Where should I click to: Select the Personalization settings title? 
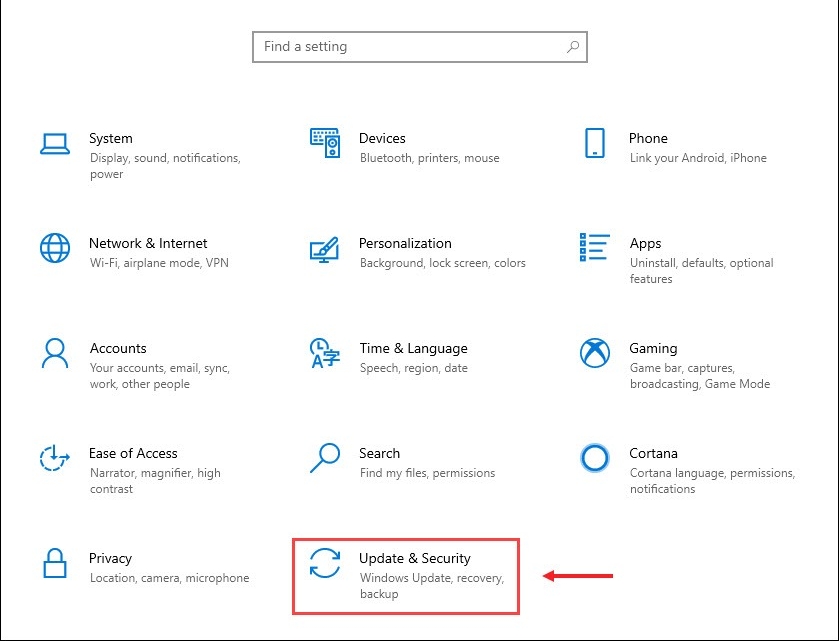click(x=405, y=243)
